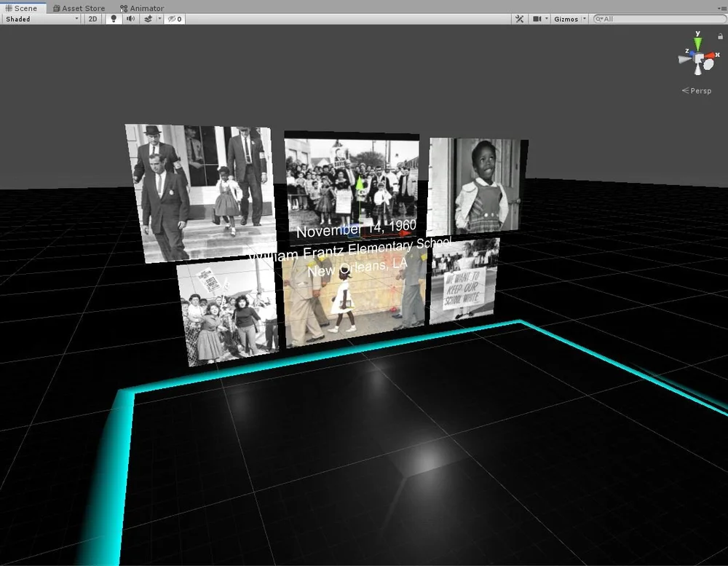Open the search filter magnifier dropdown
Screen dimensions: 728x566
(x=599, y=19)
